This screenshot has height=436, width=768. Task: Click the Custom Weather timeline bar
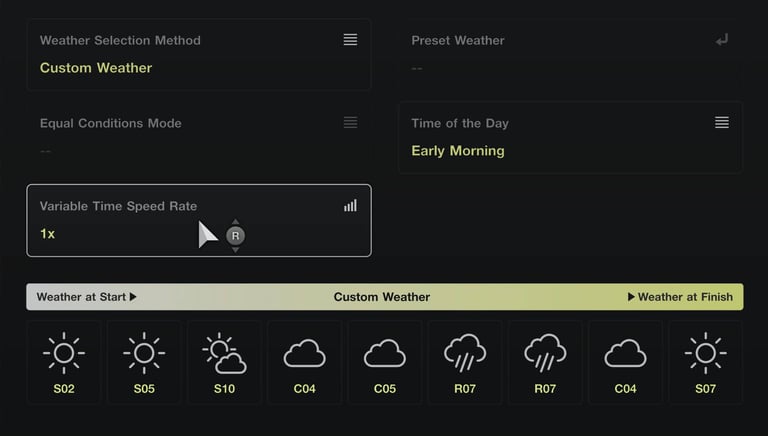(x=382, y=297)
